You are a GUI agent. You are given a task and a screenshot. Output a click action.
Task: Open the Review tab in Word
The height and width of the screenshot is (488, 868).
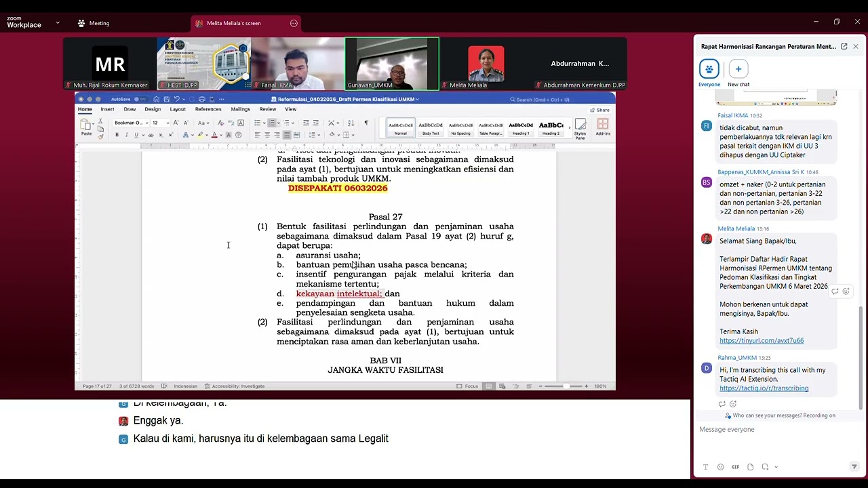[268, 109]
